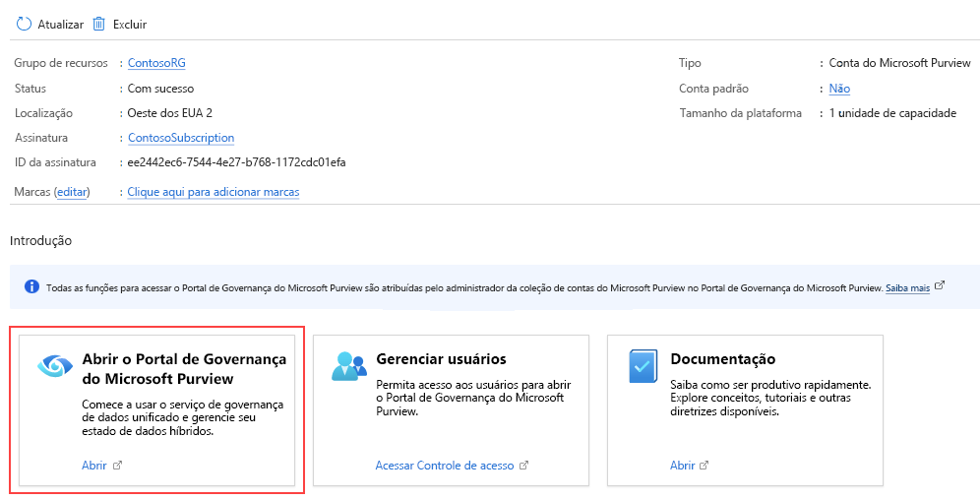Click the Documentação book icon
The height and width of the screenshot is (500, 980).
click(643, 366)
